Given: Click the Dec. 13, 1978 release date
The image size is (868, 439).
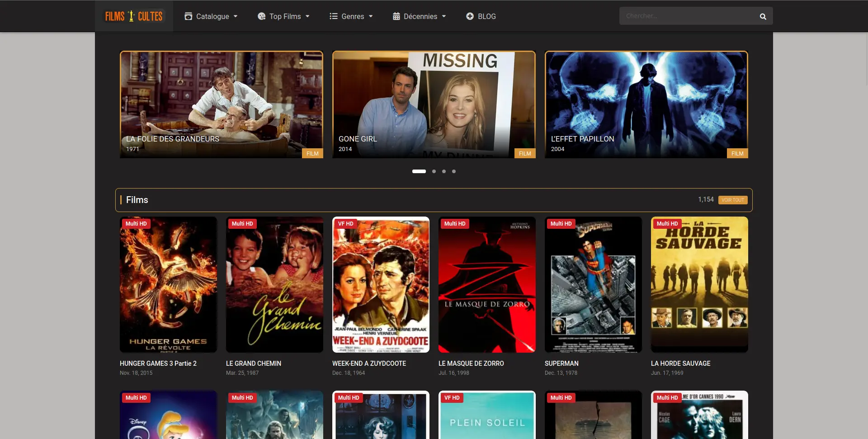Looking at the screenshot, I should coord(561,373).
